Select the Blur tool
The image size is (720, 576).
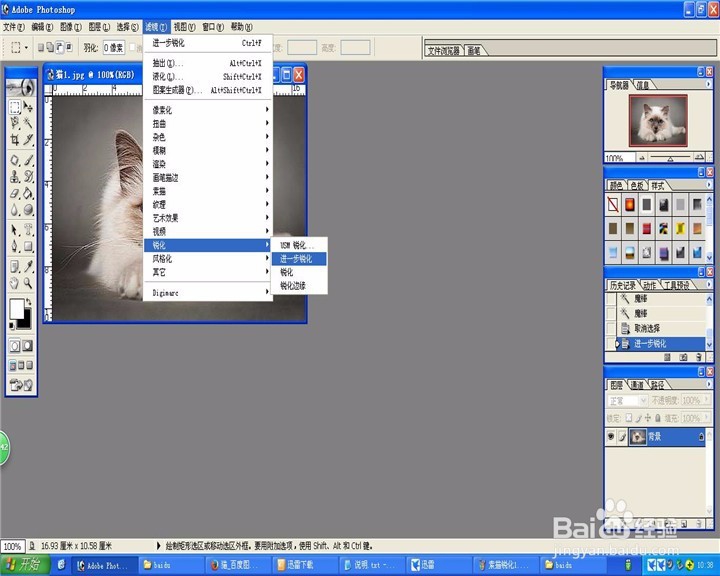tap(15, 209)
